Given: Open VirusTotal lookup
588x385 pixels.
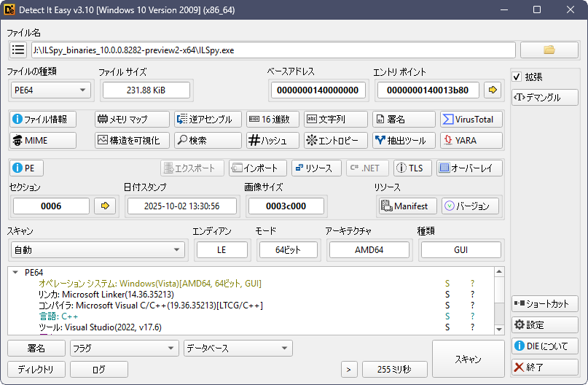Looking at the screenshot, I should (471, 120).
